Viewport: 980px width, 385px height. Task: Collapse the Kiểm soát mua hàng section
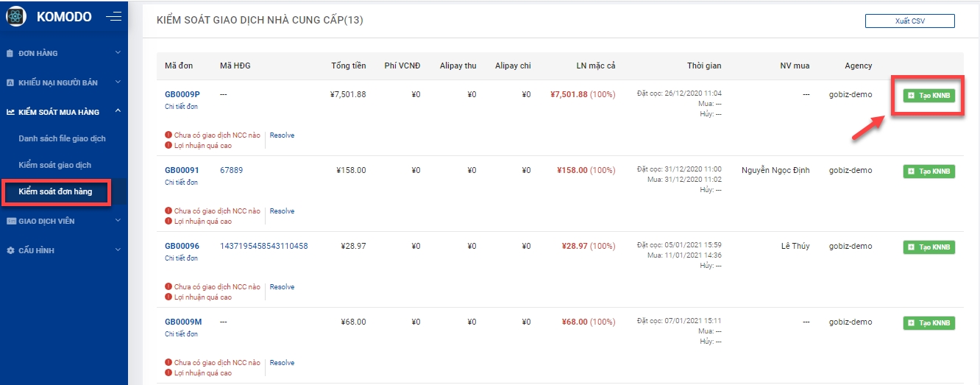(118, 112)
